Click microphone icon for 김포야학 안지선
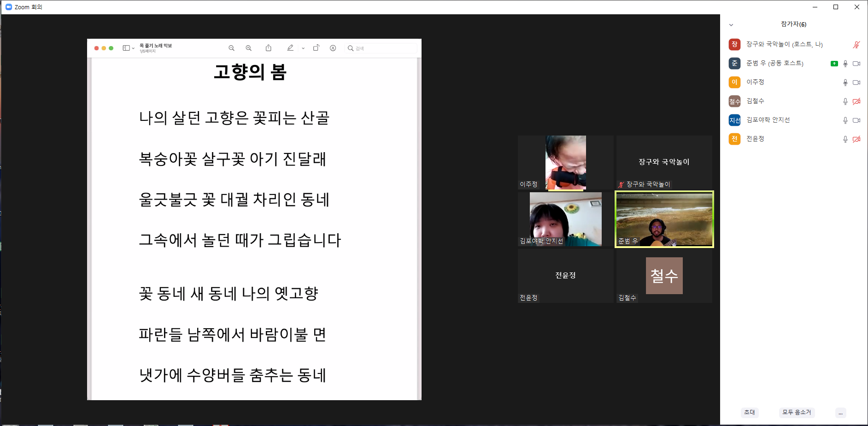 point(845,120)
